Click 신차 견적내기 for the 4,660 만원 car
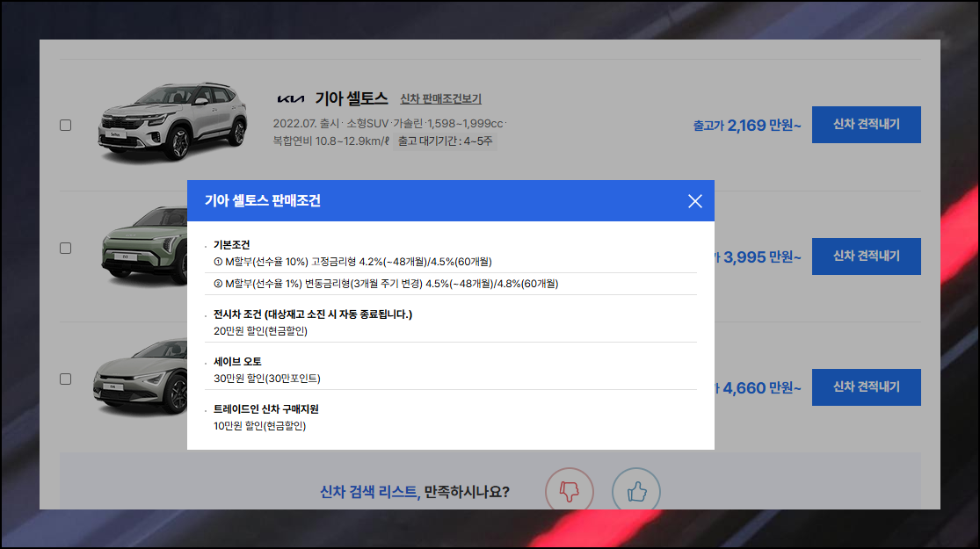 click(867, 387)
